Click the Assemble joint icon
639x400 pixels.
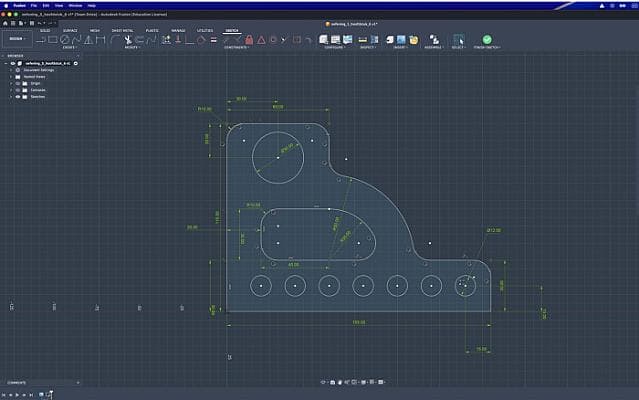(434, 40)
